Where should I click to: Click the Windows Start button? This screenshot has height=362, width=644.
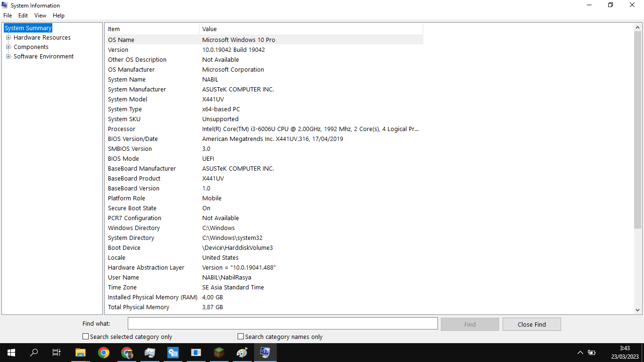tap(11, 353)
